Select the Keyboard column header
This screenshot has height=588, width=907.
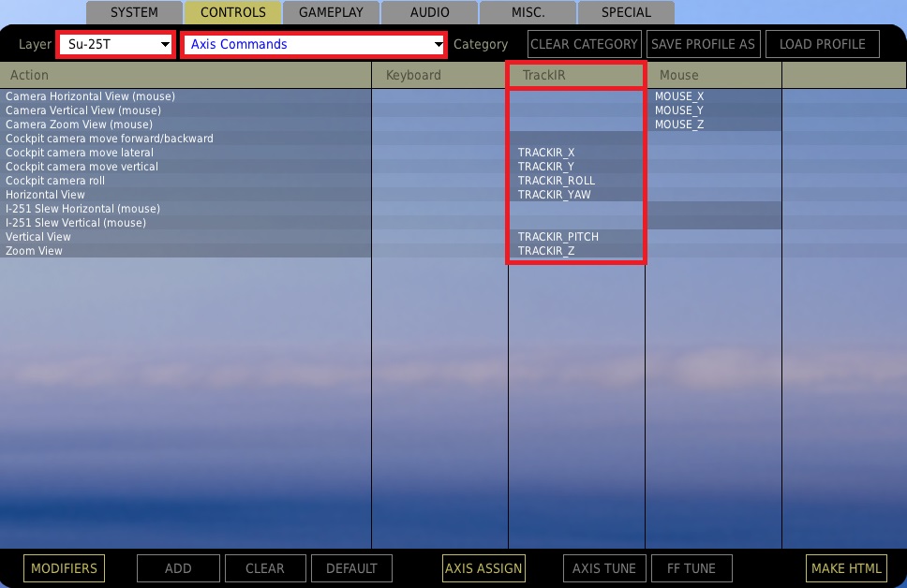tap(439, 75)
